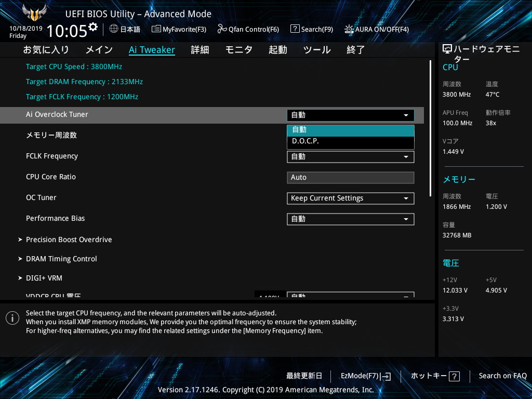Click the memory capacity 32768 MB value
This screenshot has height=399, width=532.
point(457,235)
